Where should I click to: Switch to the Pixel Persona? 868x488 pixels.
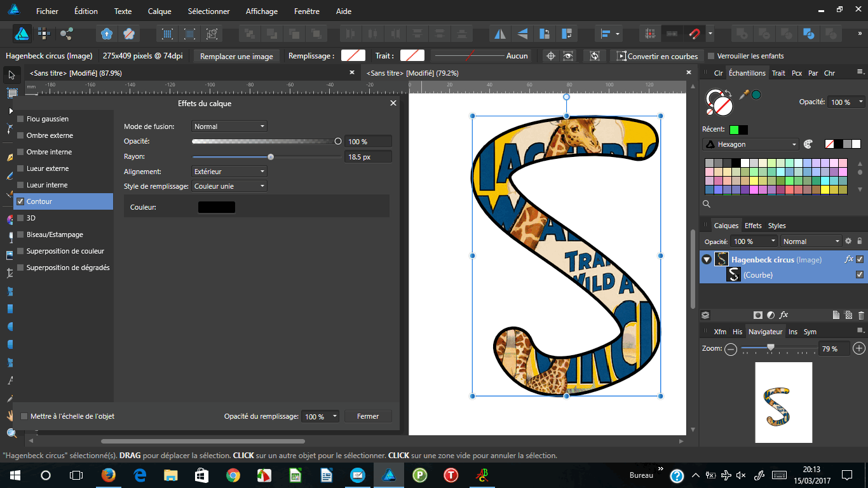click(44, 34)
